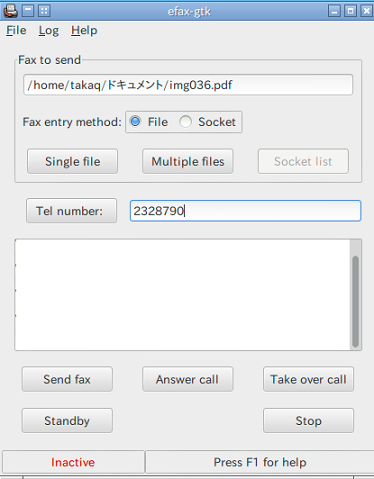
Task: Open address book via Tel number button
Action: (71, 211)
